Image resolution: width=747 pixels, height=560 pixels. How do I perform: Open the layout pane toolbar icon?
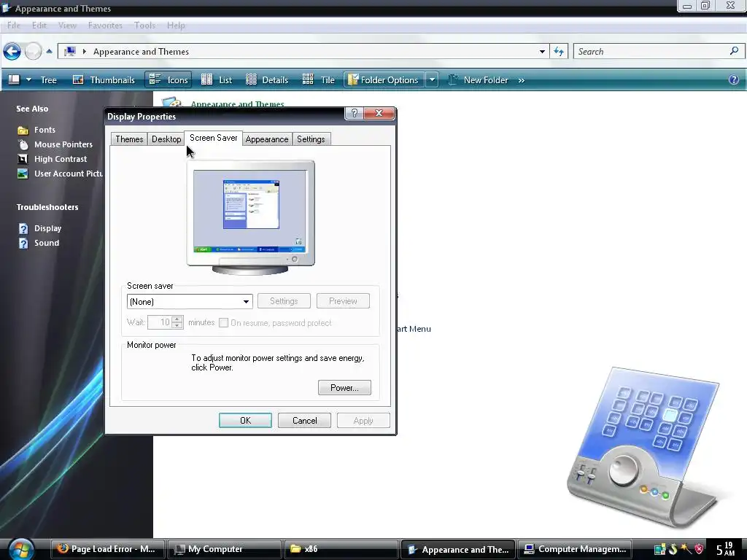pyautogui.click(x=14, y=79)
